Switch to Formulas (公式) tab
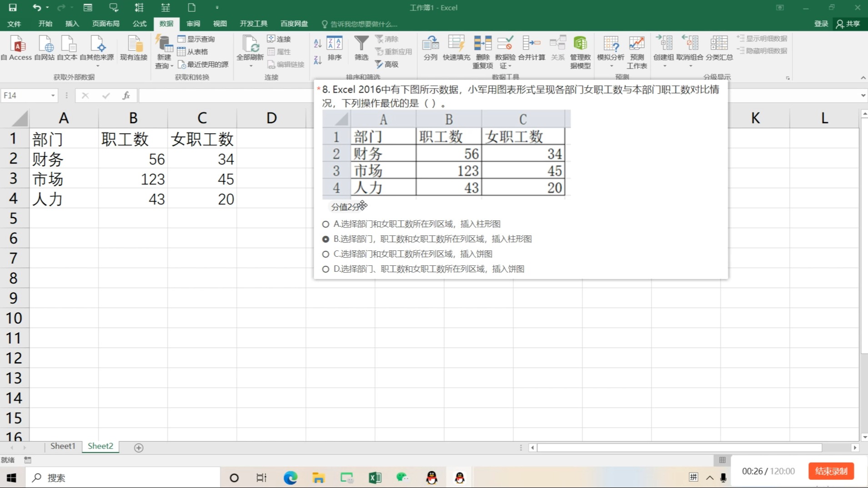868x488 pixels. [x=140, y=24]
